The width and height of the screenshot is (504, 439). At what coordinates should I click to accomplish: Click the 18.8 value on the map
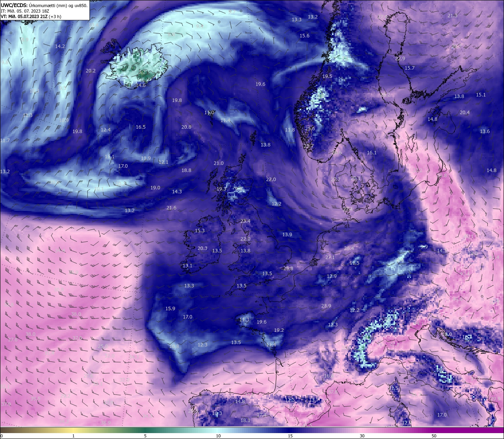pos(186,170)
